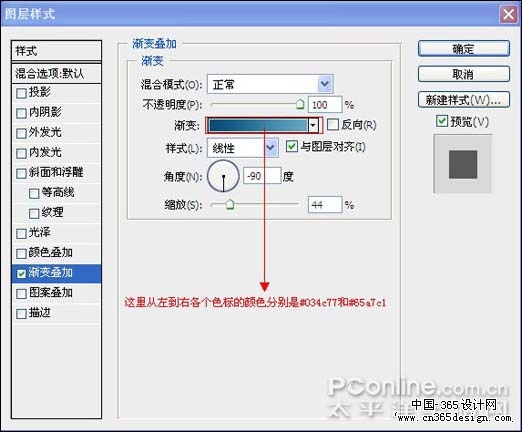Toggle the 预览(V) preview checkbox
The width and height of the screenshot is (522, 432).
442,121
